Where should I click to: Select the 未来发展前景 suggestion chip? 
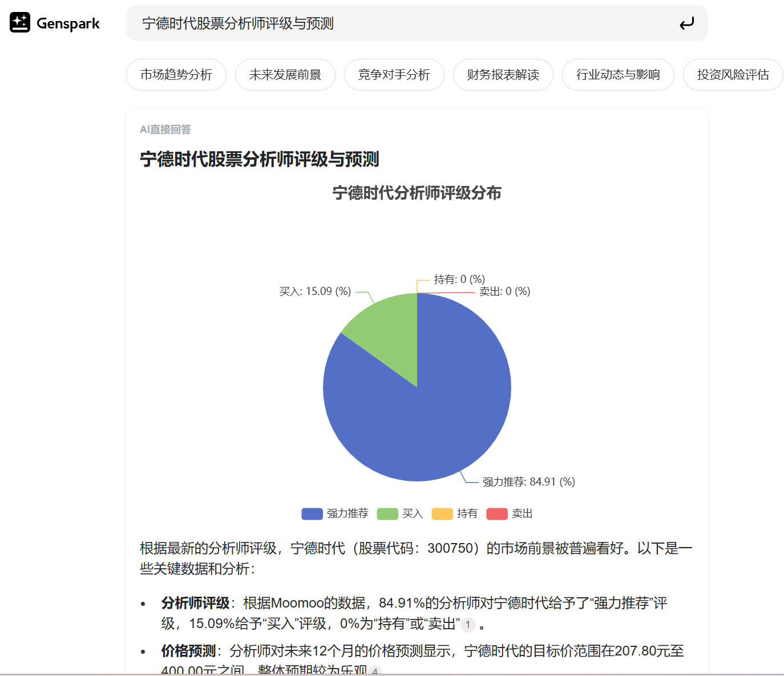pyautogui.click(x=285, y=75)
